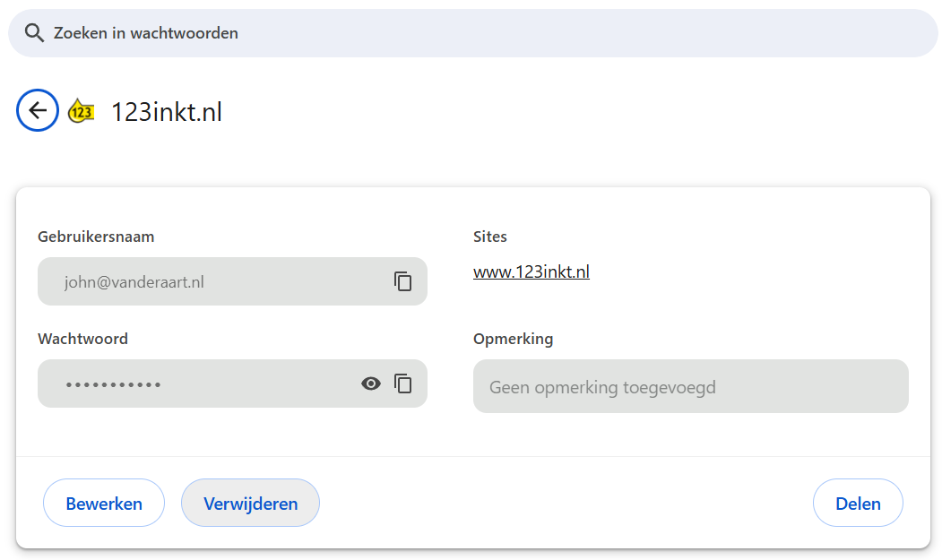This screenshot has height=560, width=942.
Task: Copy the password using its copy icon
Action: pos(403,383)
